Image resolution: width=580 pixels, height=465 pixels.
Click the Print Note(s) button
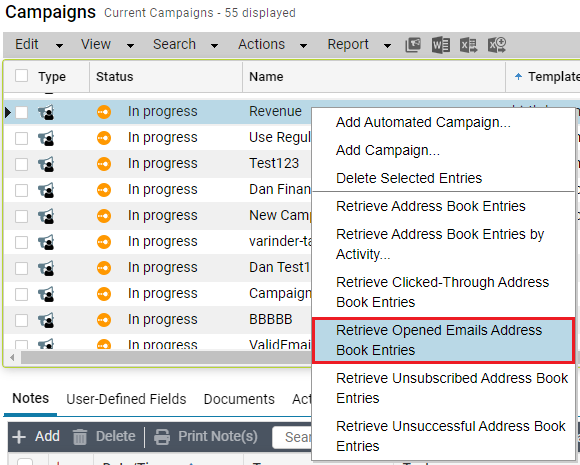[206, 437]
